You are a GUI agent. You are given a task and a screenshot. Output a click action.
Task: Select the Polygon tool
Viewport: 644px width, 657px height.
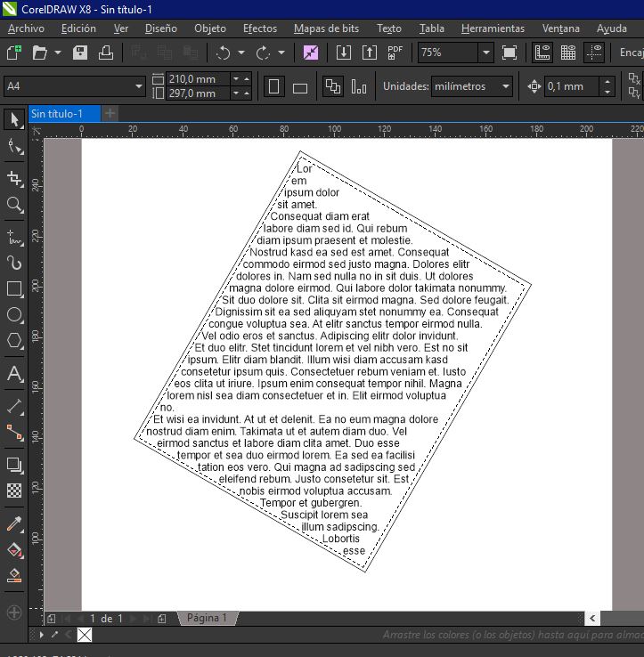pos(14,340)
